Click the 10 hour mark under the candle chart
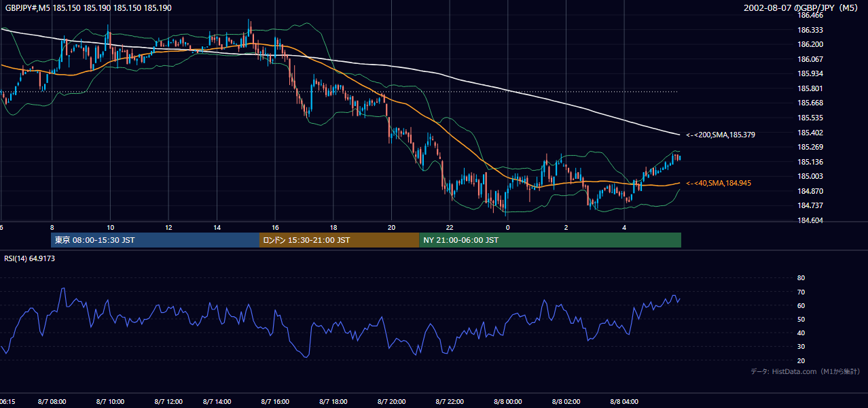The image size is (868, 408). (110, 228)
